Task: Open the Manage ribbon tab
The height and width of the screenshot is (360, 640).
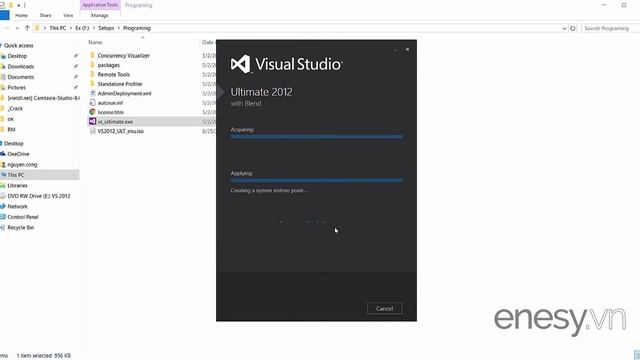Action: 100,15
